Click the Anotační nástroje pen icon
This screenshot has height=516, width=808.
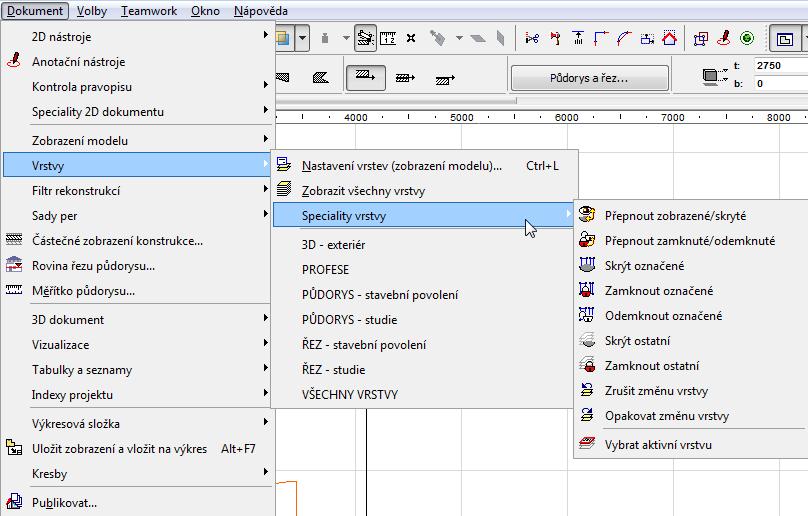tap(14, 61)
